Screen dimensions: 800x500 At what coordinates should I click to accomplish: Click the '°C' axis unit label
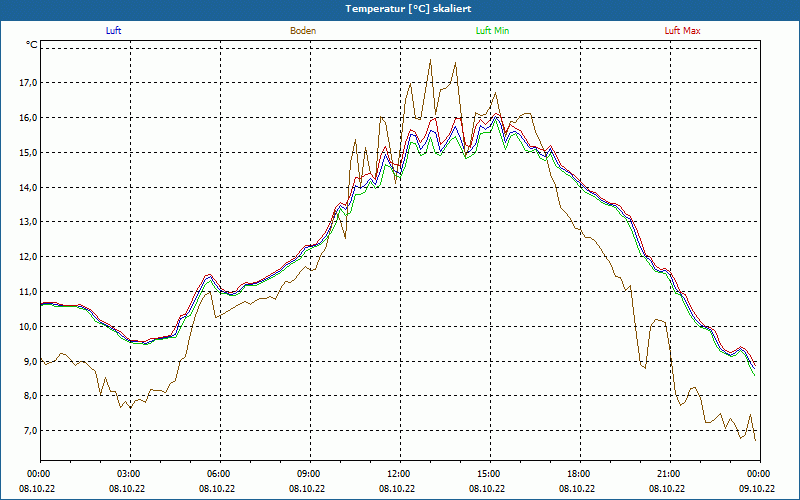coord(32,45)
